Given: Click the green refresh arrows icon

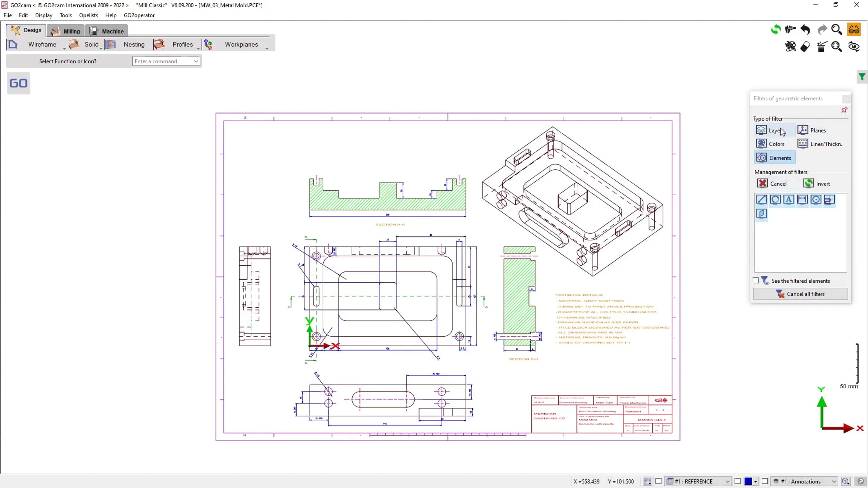Looking at the screenshot, I should coord(775,29).
